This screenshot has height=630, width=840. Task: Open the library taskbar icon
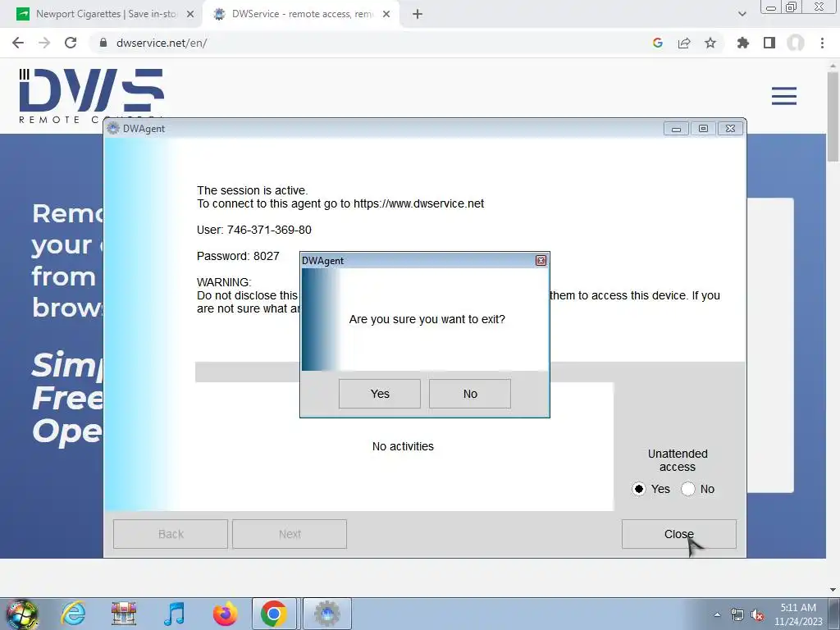(x=124, y=614)
